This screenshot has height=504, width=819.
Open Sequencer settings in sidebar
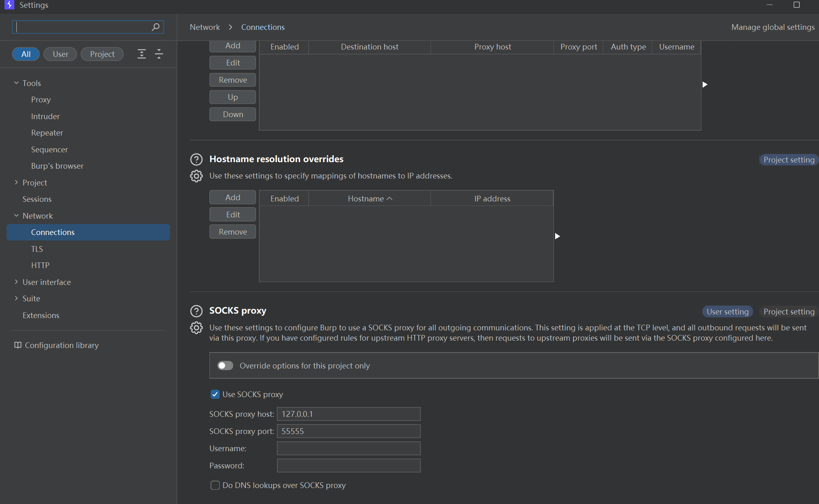pos(50,149)
